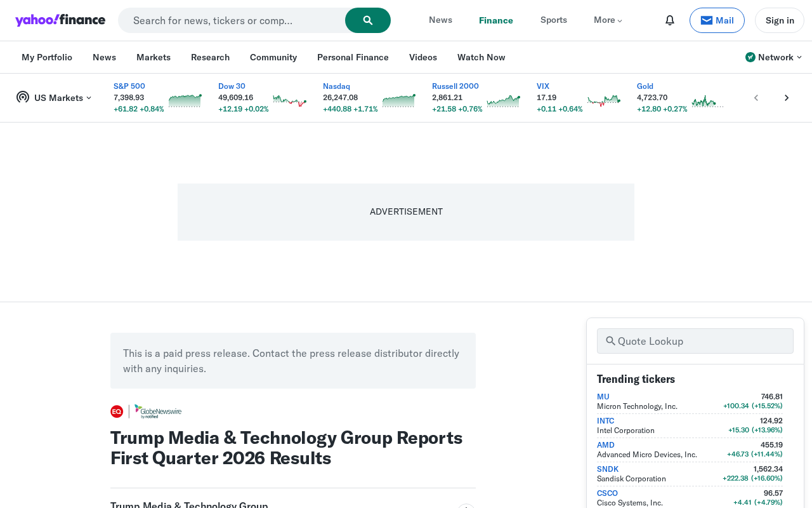Click the EQ red circle logo
This screenshot has width=812, height=508.
pos(117,411)
